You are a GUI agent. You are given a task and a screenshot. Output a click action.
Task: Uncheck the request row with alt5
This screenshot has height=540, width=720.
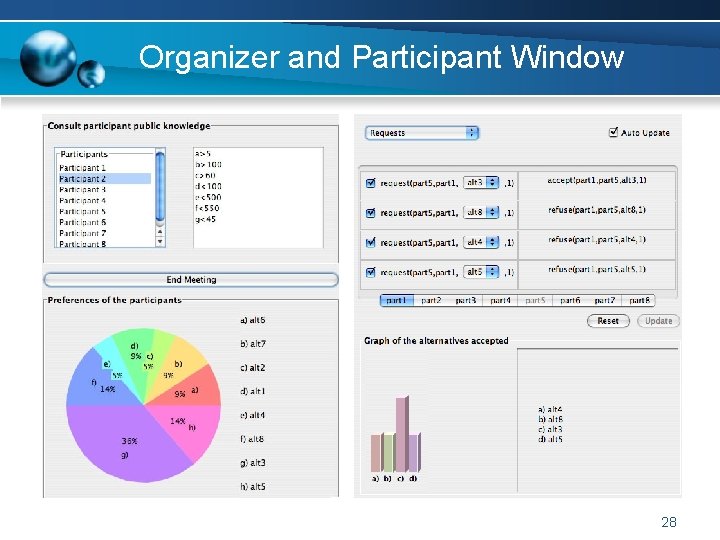371,272
